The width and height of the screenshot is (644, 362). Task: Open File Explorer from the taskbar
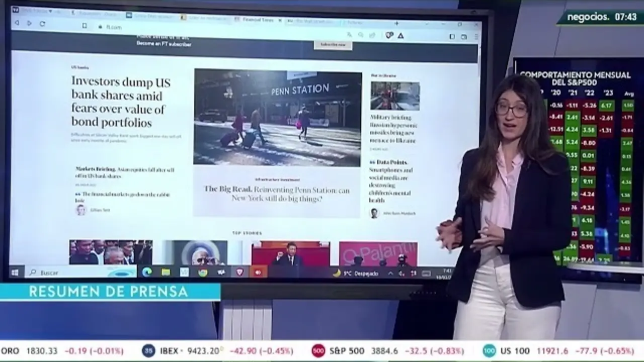pos(166,272)
